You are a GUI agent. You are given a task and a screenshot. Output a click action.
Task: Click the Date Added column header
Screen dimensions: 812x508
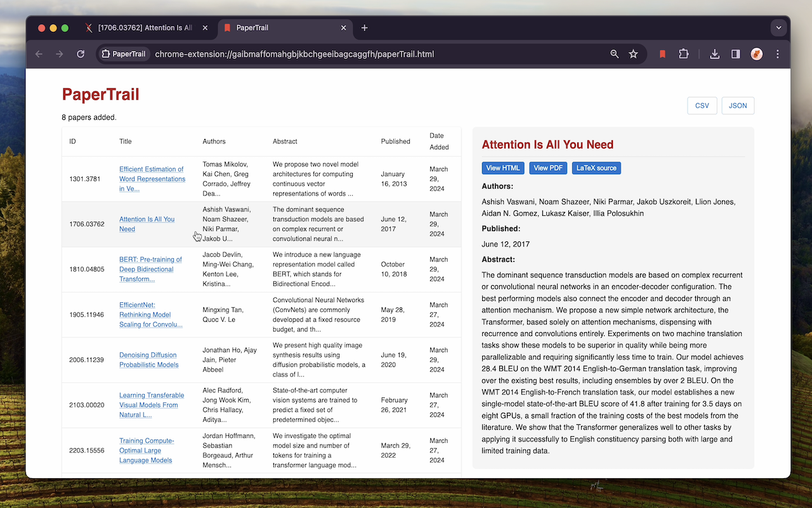coord(439,141)
